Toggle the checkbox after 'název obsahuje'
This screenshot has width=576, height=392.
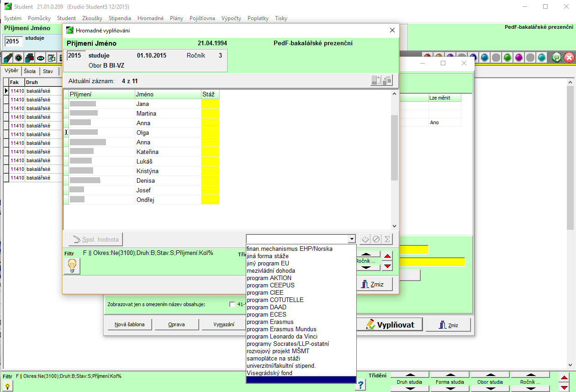[x=232, y=304]
